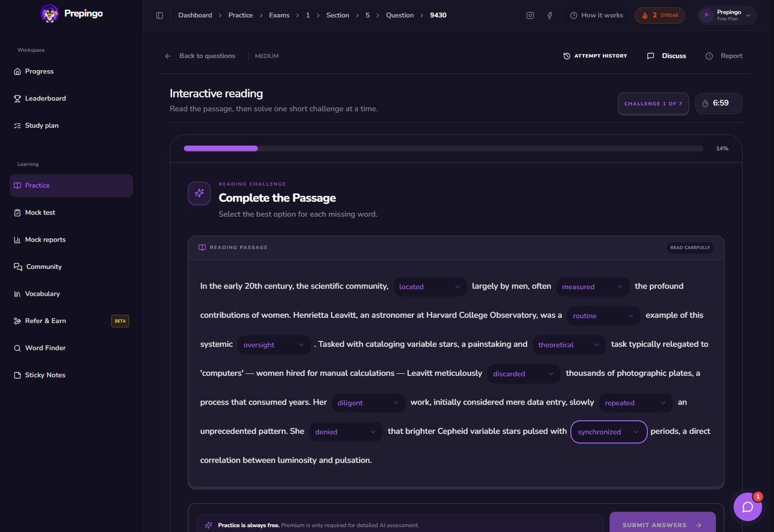This screenshot has height=532, width=774.
Task: Expand the 'oversight' word dropdown
Action: click(x=274, y=345)
